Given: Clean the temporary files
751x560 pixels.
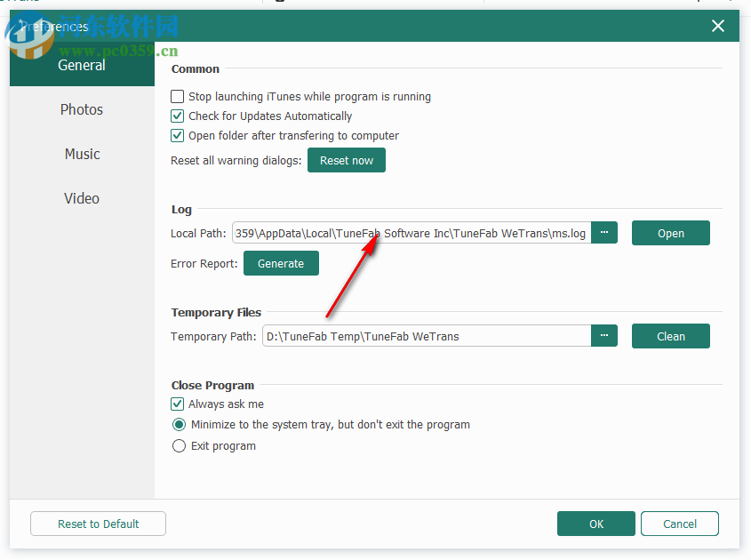Looking at the screenshot, I should coord(670,336).
